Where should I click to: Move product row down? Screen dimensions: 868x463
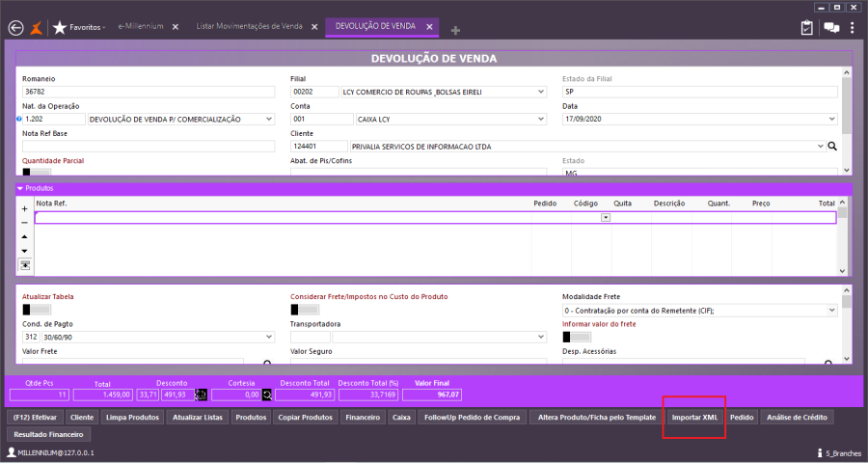[x=24, y=251]
